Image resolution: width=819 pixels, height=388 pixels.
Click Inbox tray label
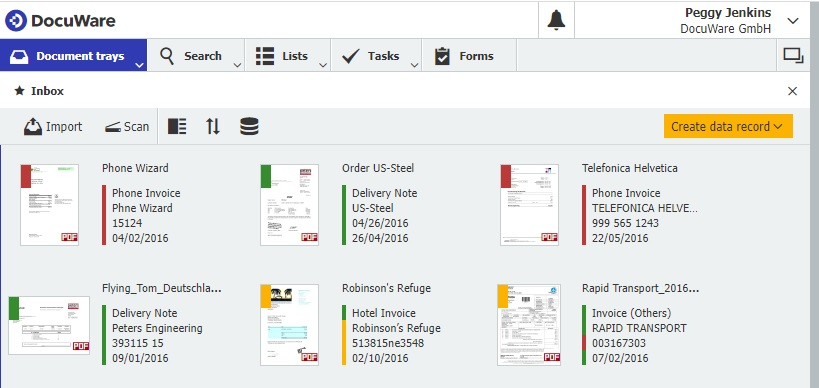48,91
